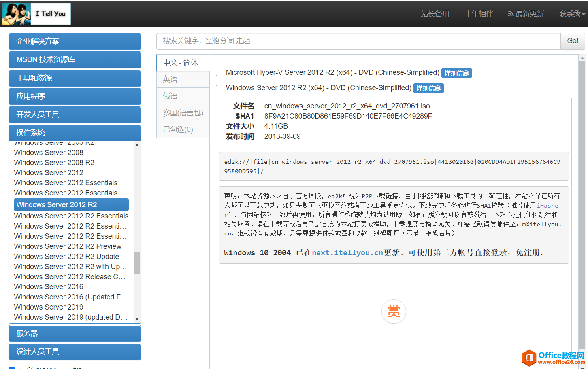Select Windows Server 2016 in the list
Screen dimensions: 588x369
pos(48,286)
